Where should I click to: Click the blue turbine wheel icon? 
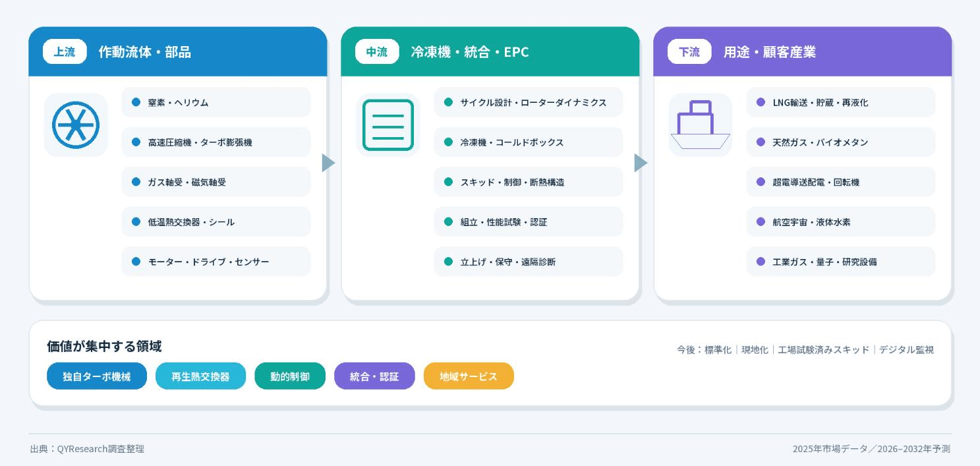click(x=76, y=125)
